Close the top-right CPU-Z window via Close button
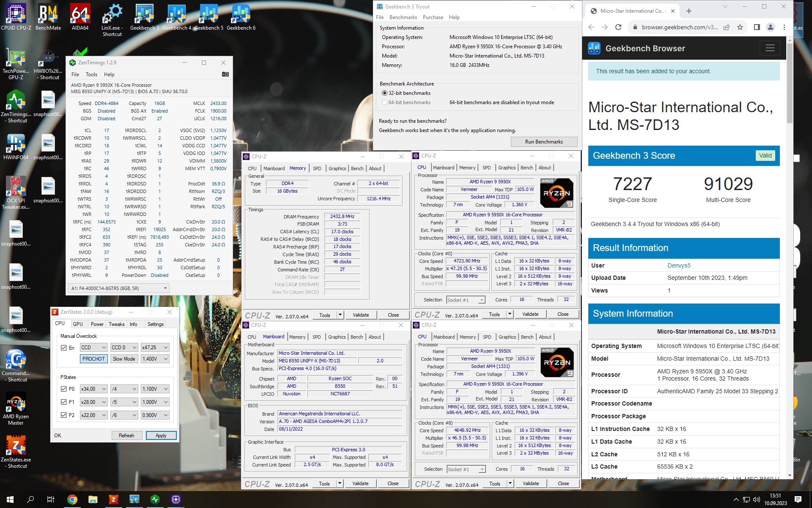The image size is (812, 508). [x=563, y=314]
